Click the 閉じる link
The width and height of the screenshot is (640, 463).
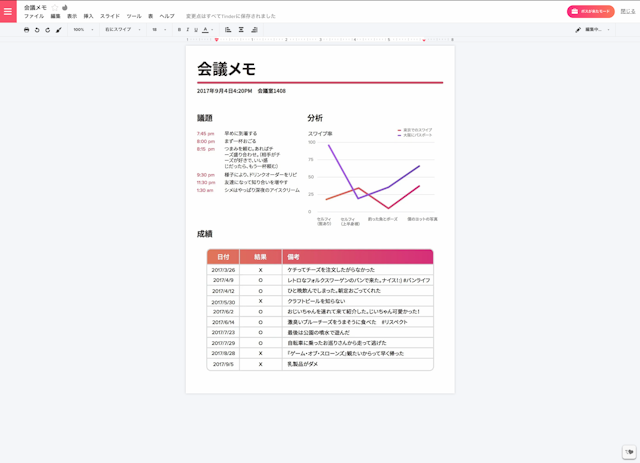coord(628,11)
